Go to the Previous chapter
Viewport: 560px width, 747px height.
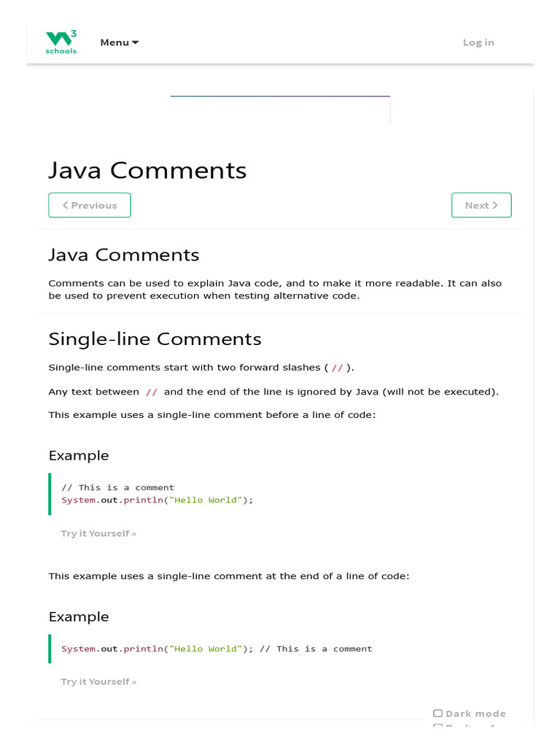(90, 205)
